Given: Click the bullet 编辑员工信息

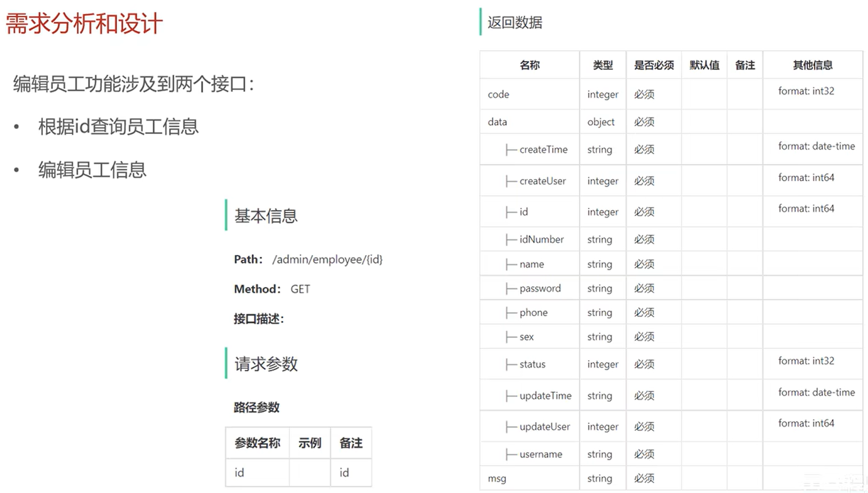Looking at the screenshot, I should [92, 170].
